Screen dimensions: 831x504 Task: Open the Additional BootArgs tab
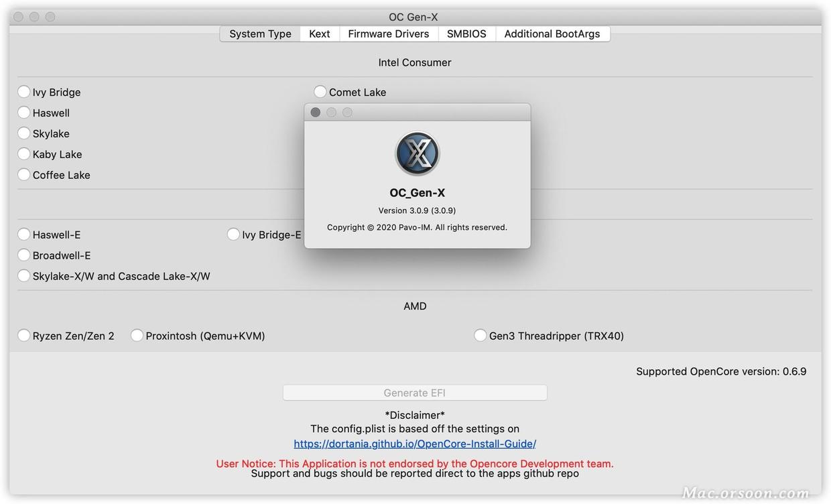[552, 34]
